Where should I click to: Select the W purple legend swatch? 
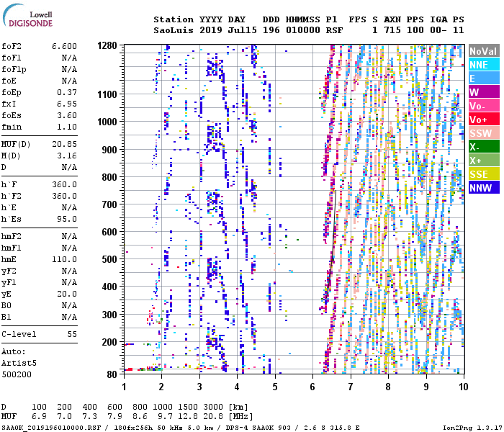(x=484, y=92)
